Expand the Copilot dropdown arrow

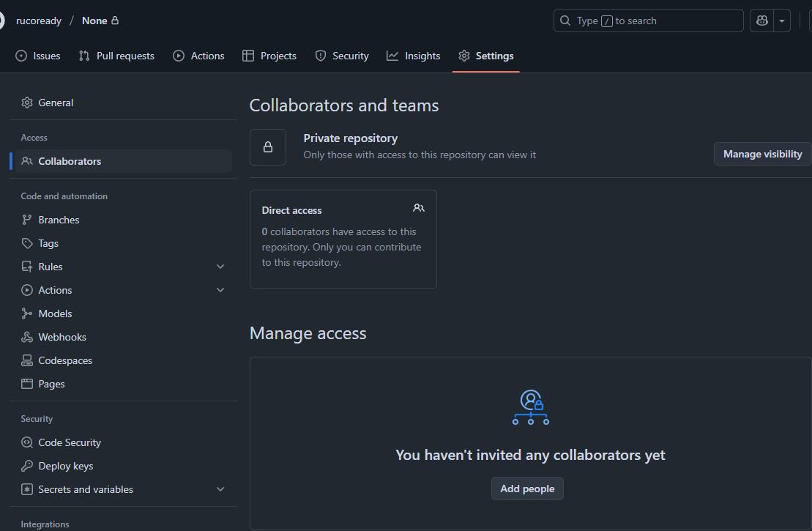click(x=782, y=21)
